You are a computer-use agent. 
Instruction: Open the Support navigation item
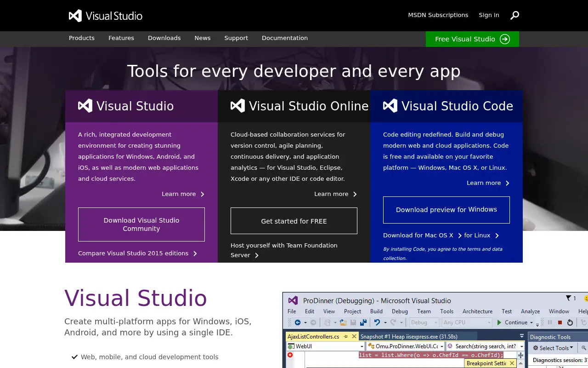[x=236, y=38]
